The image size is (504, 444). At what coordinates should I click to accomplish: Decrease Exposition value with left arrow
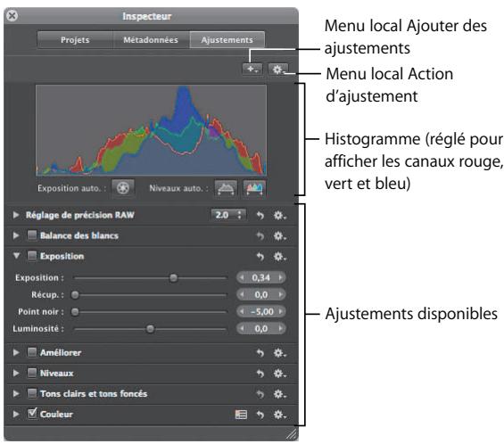[x=242, y=277]
